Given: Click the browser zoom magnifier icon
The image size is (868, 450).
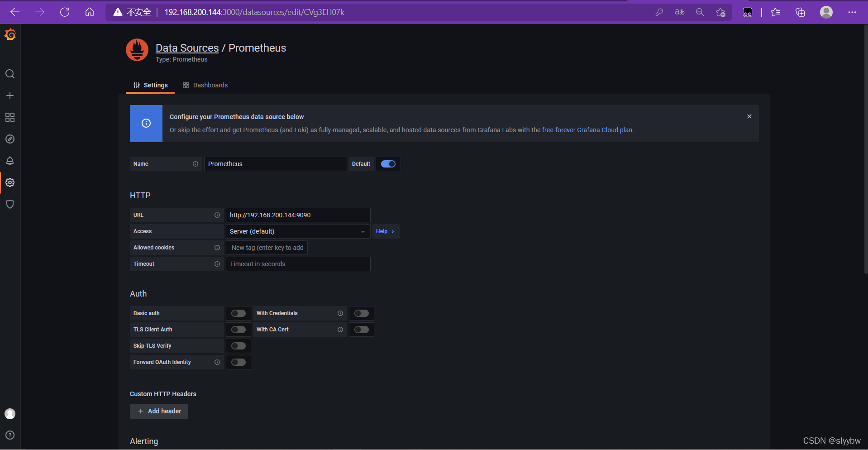Looking at the screenshot, I should [x=700, y=12].
